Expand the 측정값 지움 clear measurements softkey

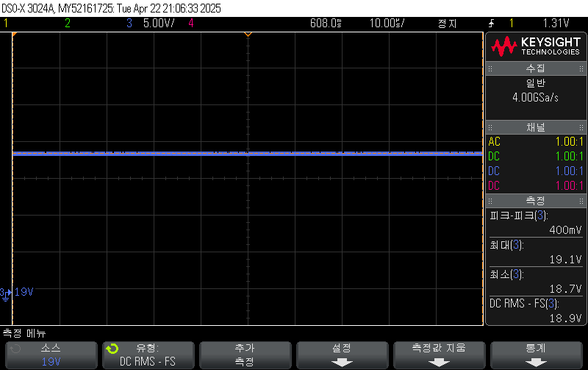tap(439, 355)
